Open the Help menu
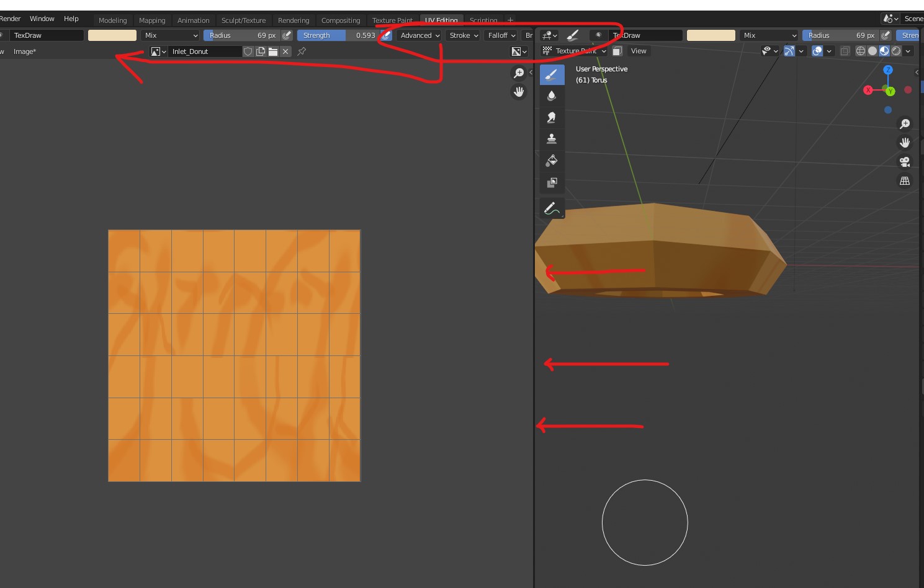This screenshot has height=588, width=924. [x=71, y=19]
